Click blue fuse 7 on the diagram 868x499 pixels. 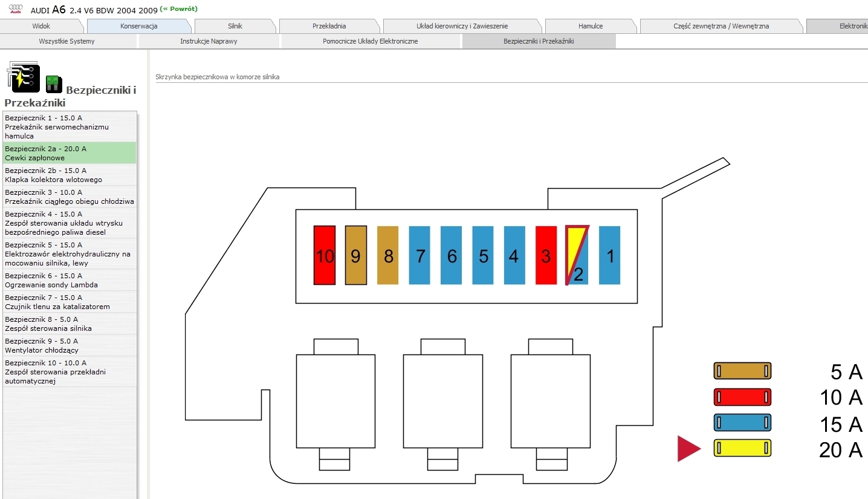point(419,255)
